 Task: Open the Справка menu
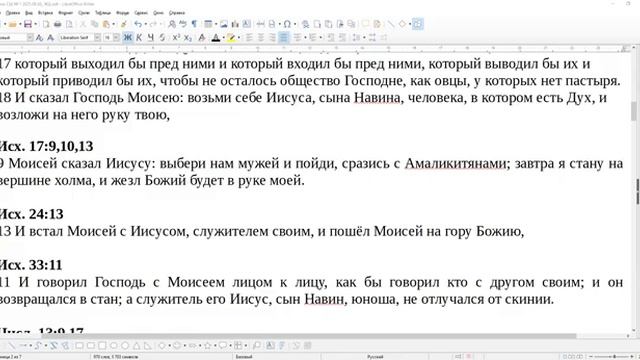(177, 13)
